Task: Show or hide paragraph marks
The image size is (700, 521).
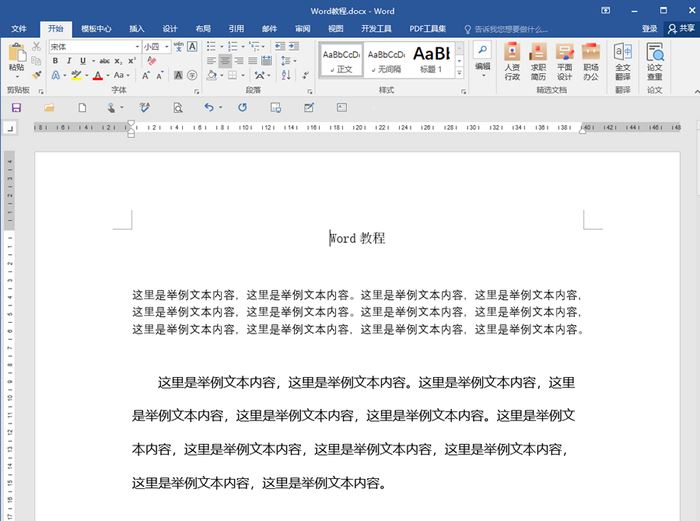Action: 306,75
